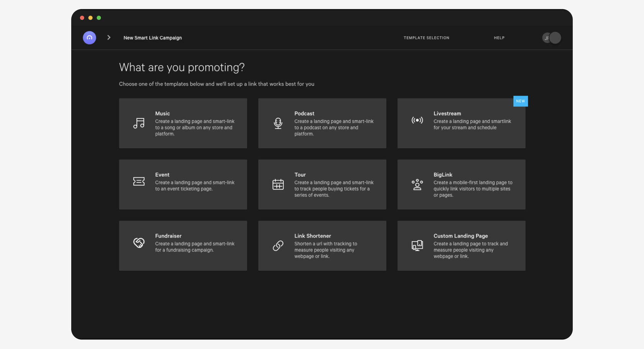Click the music note icon
Screen dimensions: 644x349
coord(139,123)
